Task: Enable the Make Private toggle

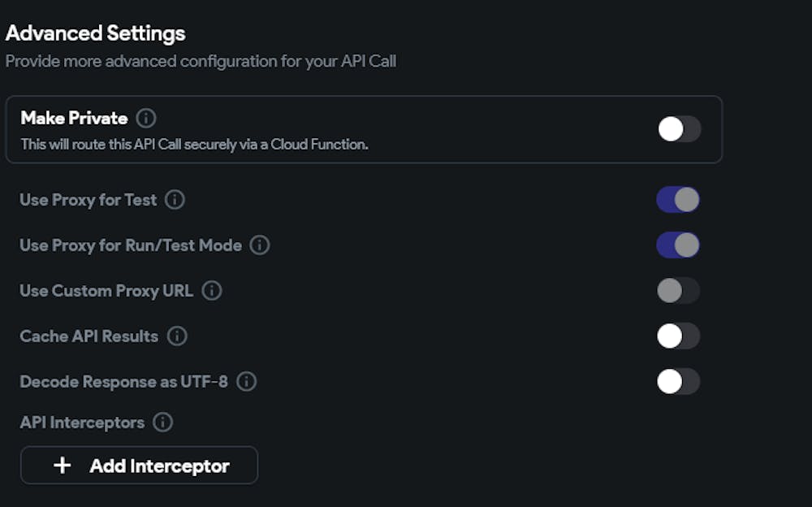Action: 679,129
